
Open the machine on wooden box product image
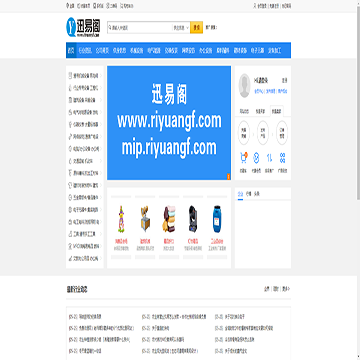click(145, 219)
